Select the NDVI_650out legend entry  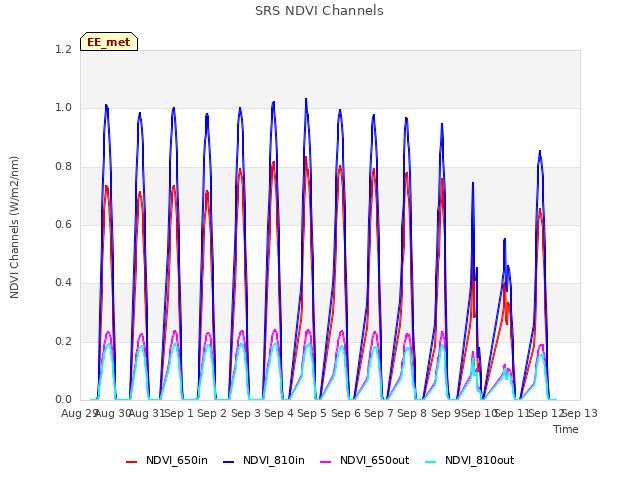coord(364,460)
